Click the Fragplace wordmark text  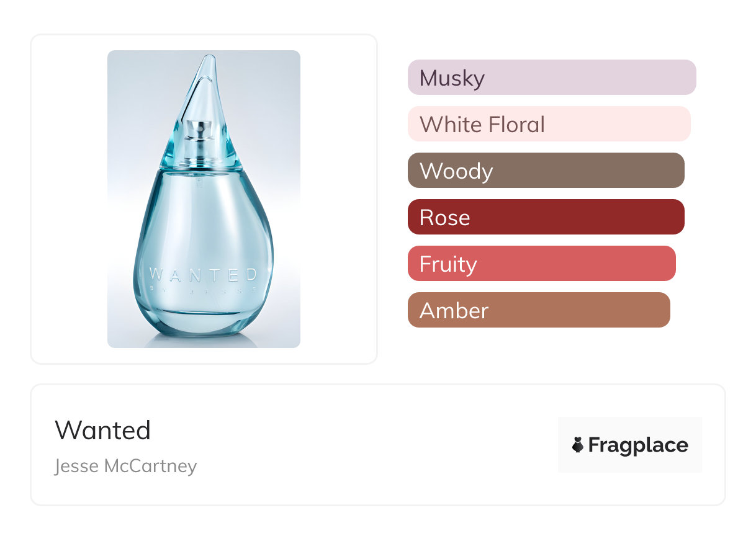(x=638, y=445)
